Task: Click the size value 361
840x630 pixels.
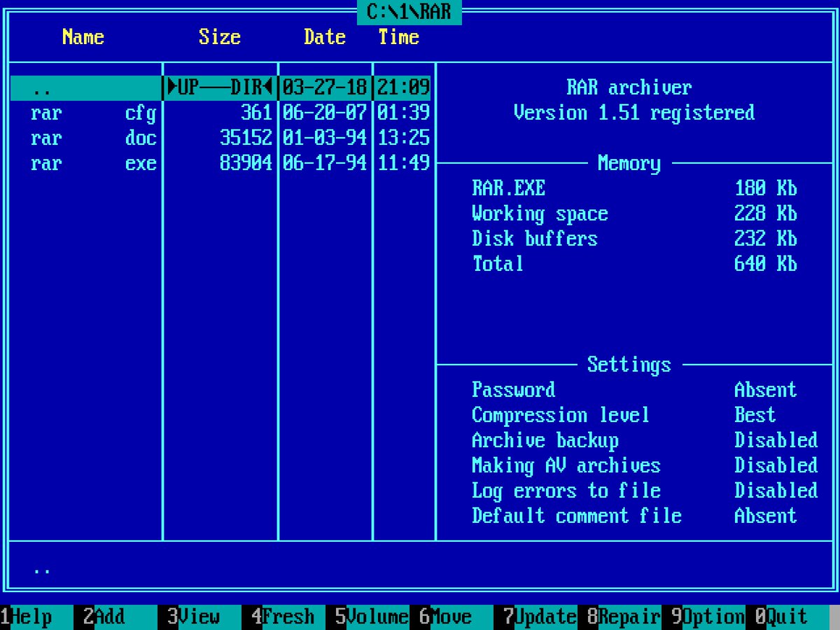Action: tap(257, 113)
